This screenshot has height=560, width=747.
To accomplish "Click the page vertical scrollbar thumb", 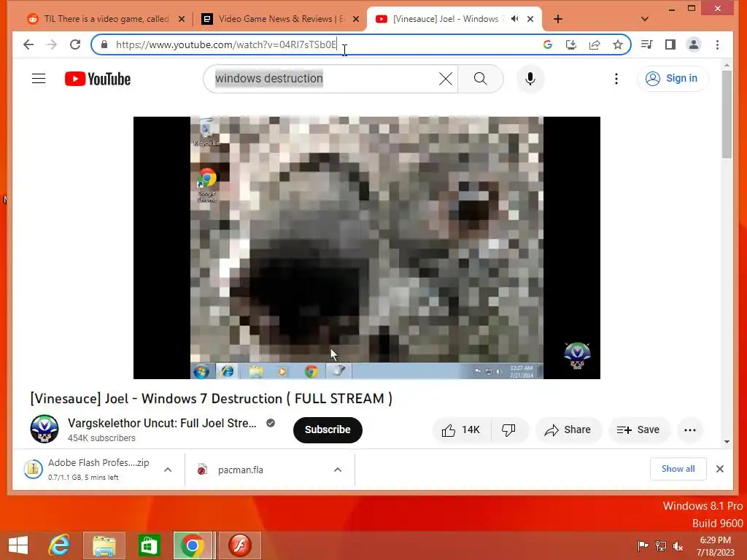I will click(727, 114).
